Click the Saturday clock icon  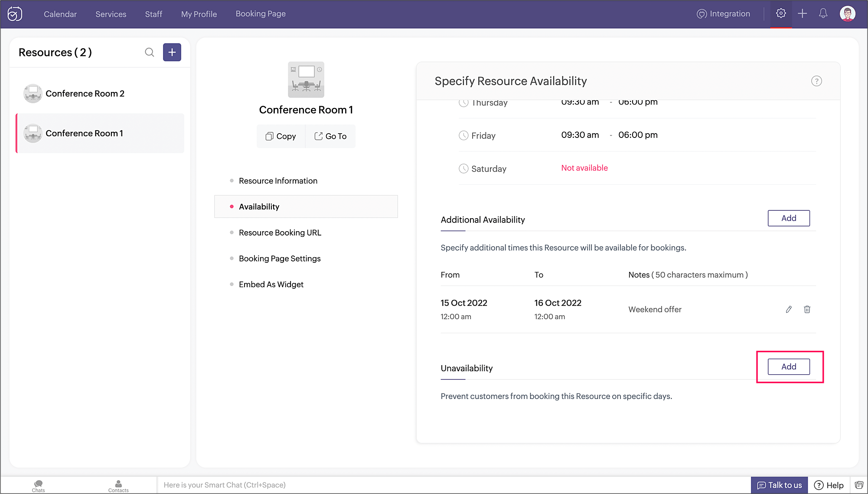pyautogui.click(x=463, y=168)
